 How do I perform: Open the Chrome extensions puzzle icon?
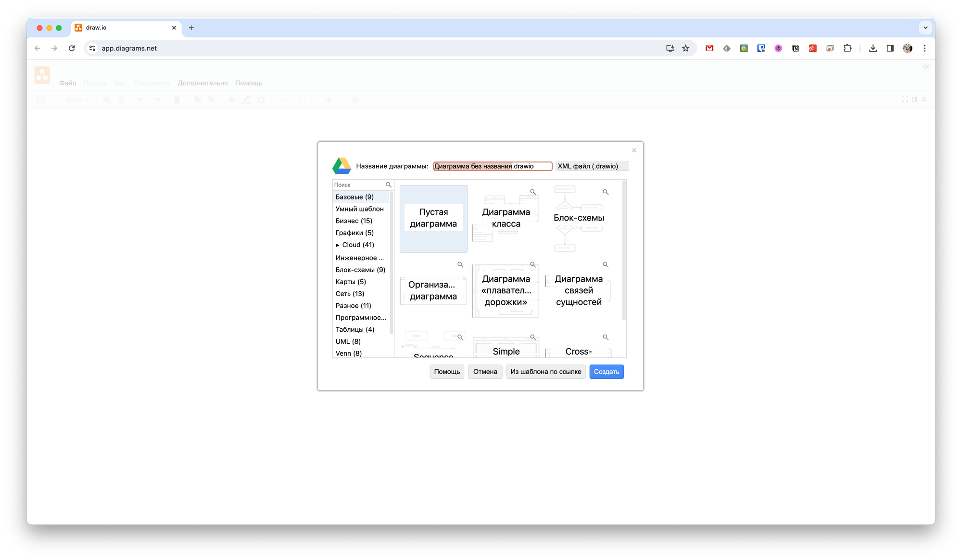[x=848, y=48]
